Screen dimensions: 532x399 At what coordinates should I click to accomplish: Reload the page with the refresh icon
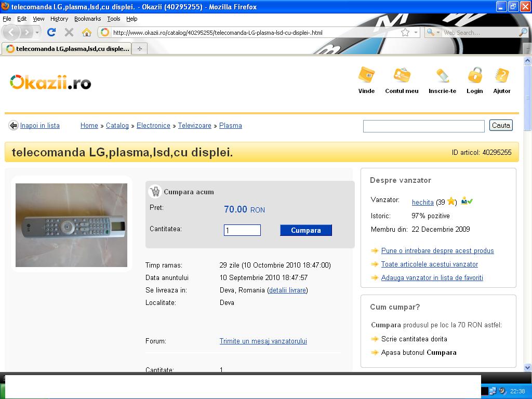click(x=51, y=32)
